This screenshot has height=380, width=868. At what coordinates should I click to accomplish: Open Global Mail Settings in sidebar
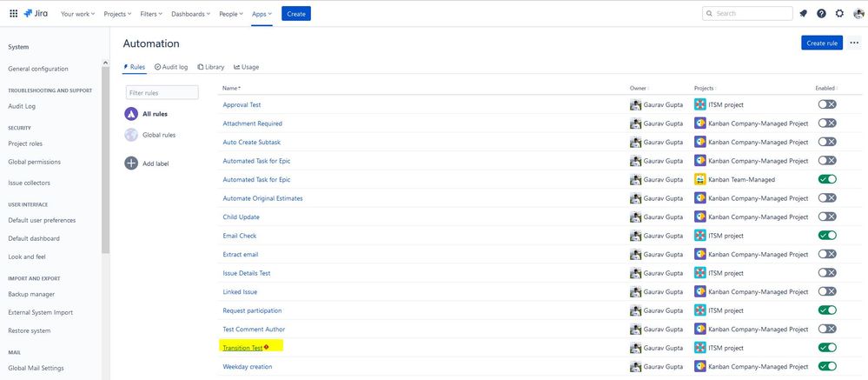pyautogui.click(x=36, y=368)
